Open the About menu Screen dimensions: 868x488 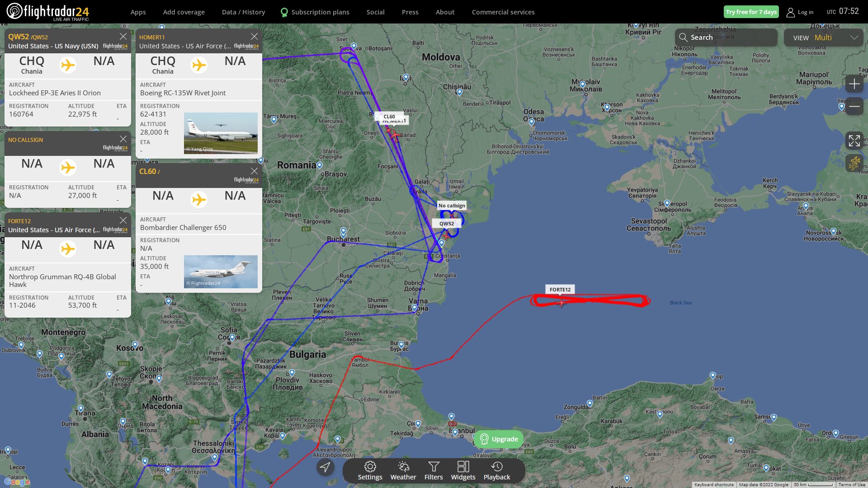445,12
